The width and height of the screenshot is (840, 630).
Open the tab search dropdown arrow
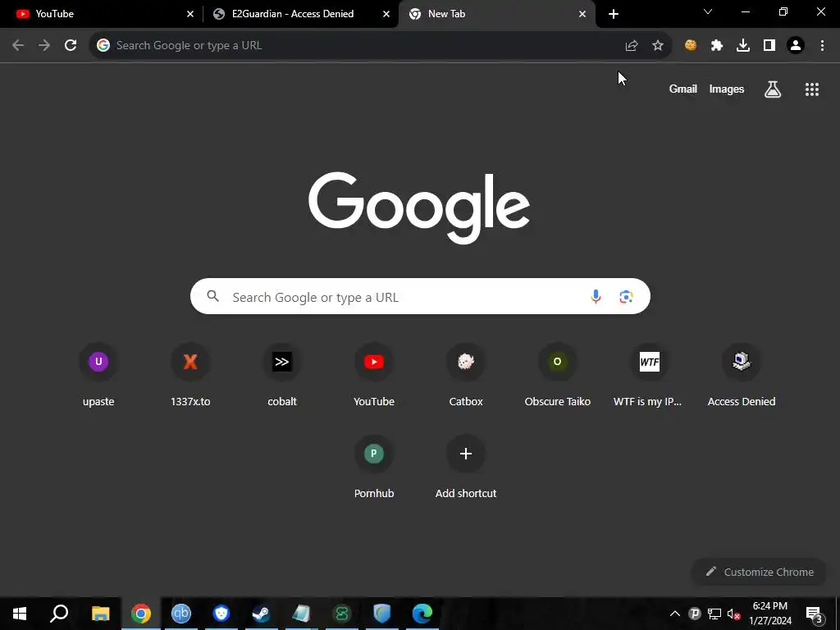click(x=708, y=11)
